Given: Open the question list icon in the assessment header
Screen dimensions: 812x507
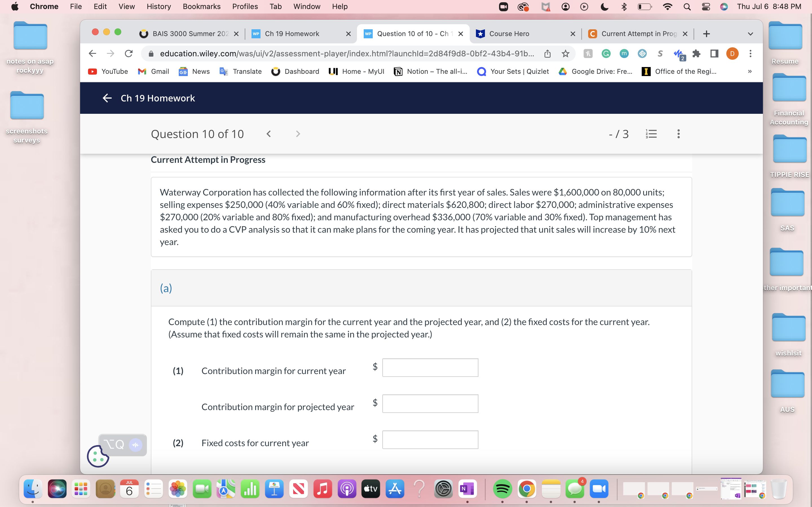Looking at the screenshot, I should (651, 134).
